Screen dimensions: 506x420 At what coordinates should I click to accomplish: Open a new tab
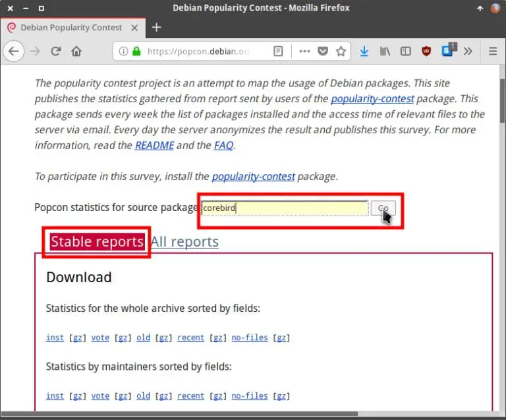pyautogui.click(x=157, y=28)
